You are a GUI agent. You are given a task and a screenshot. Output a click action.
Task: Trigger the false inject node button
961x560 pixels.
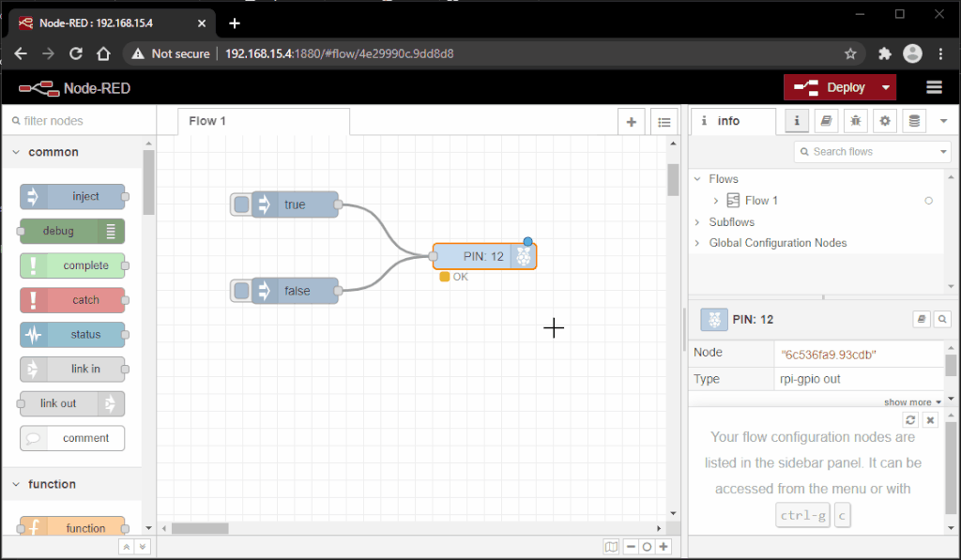[x=241, y=291]
